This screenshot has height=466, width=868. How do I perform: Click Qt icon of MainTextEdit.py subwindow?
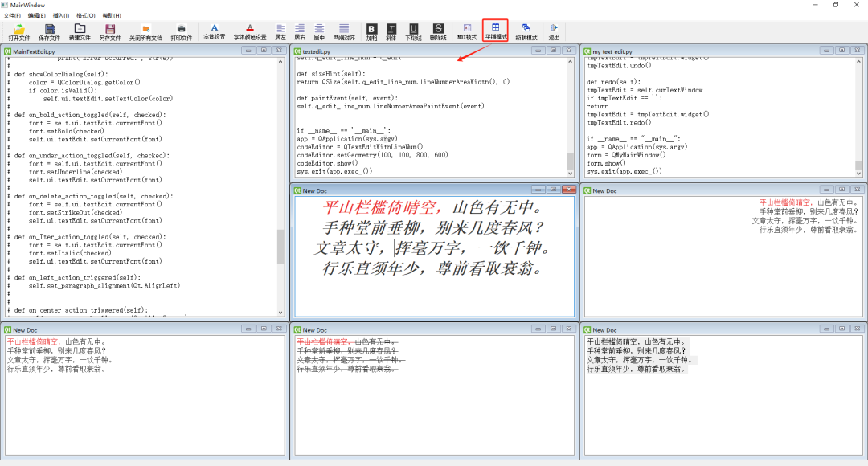pyautogui.click(x=8, y=51)
